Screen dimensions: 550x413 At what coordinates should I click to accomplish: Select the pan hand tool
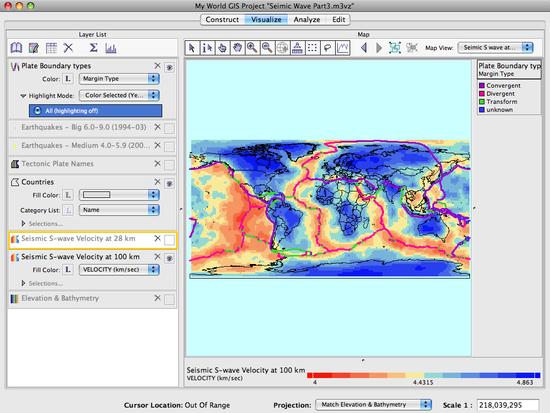(x=237, y=47)
